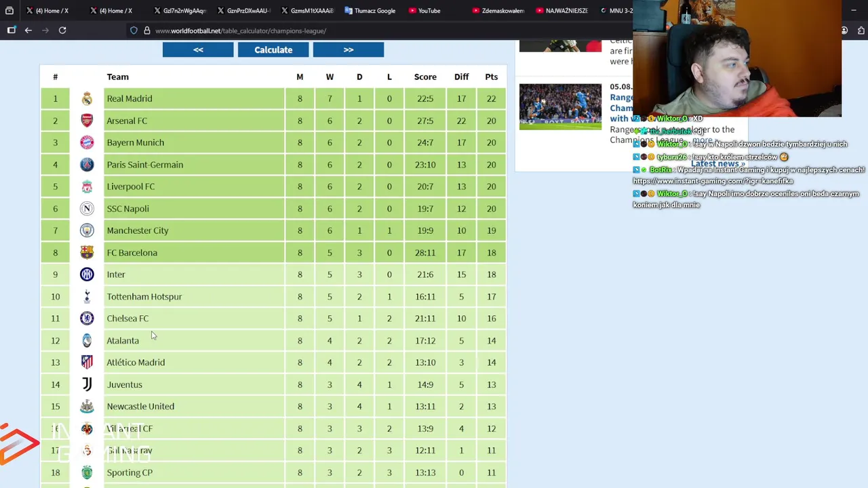The height and width of the screenshot is (488, 868).
Task: Click the tracking protection shield icon
Action: click(134, 30)
